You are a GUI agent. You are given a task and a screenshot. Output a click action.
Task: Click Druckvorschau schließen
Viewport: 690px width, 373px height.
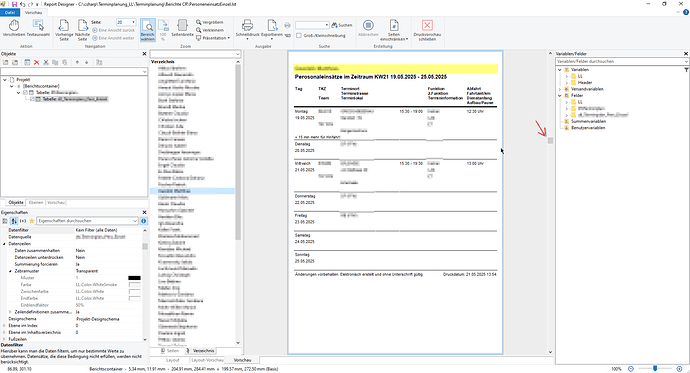click(427, 30)
